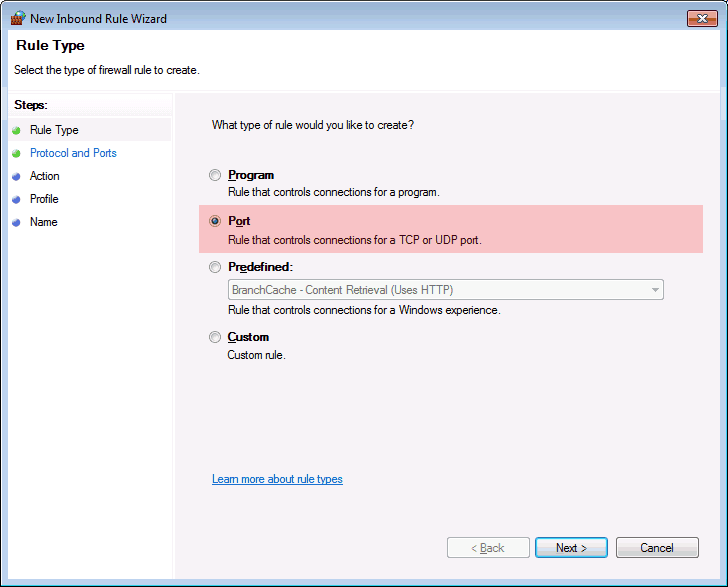The height and width of the screenshot is (587, 728).
Task: Select the Custom rule radio button
Action: click(x=214, y=337)
